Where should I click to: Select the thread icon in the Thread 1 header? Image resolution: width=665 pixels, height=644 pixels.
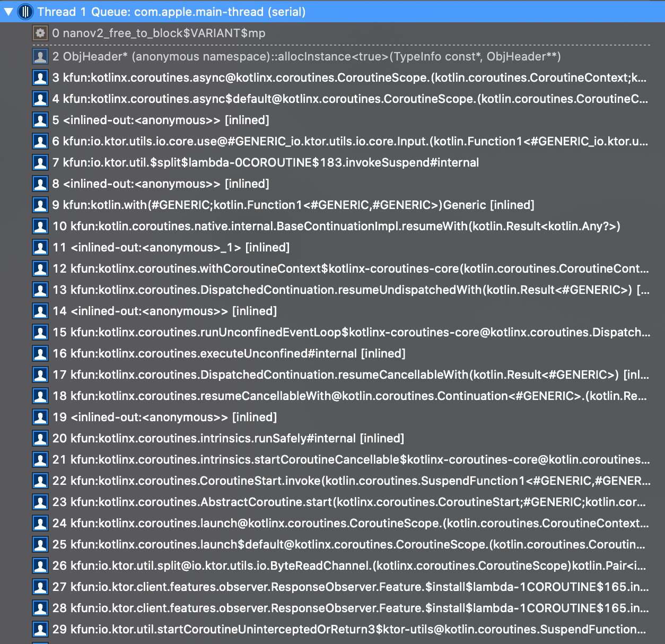24,11
